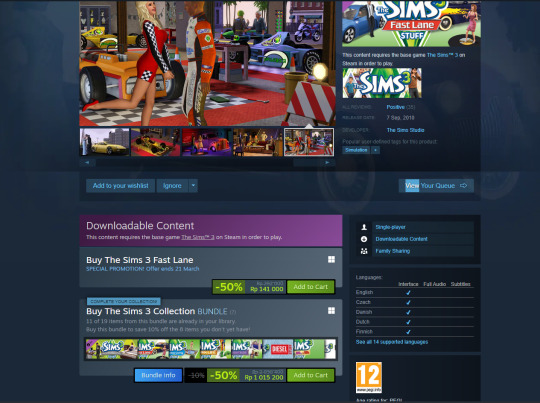Open Downloadable Content category link
The height and width of the screenshot is (403, 540).
[401, 239]
